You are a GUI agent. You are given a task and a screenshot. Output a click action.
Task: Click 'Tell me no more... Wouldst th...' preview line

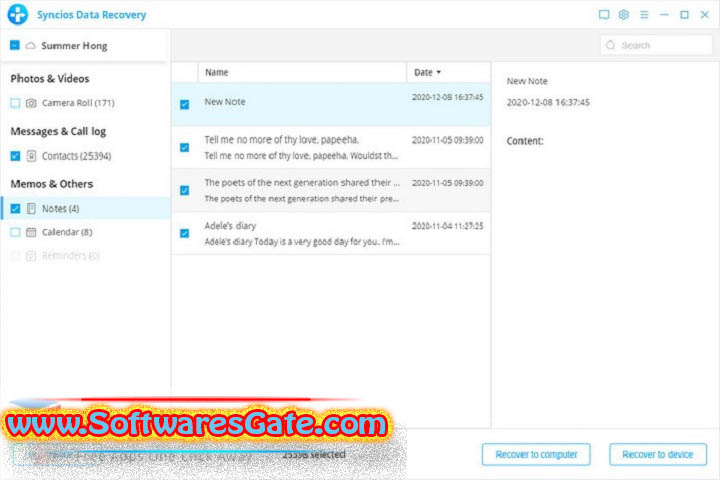click(301, 156)
